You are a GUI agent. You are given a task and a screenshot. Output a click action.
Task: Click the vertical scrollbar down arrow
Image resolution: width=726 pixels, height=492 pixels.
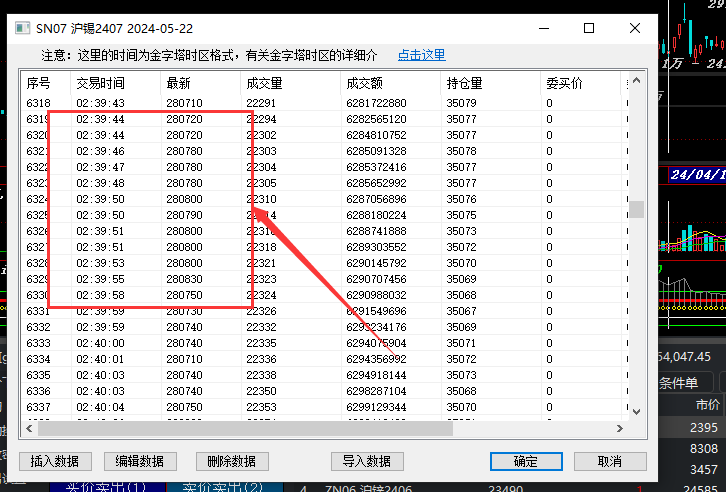click(637, 411)
